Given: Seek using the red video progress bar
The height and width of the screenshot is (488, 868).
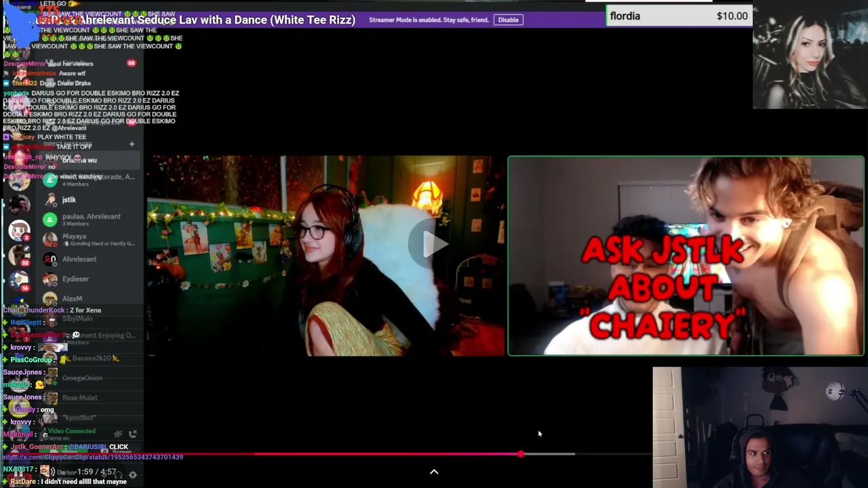Looking at the screenshot, I should (325, 454).
